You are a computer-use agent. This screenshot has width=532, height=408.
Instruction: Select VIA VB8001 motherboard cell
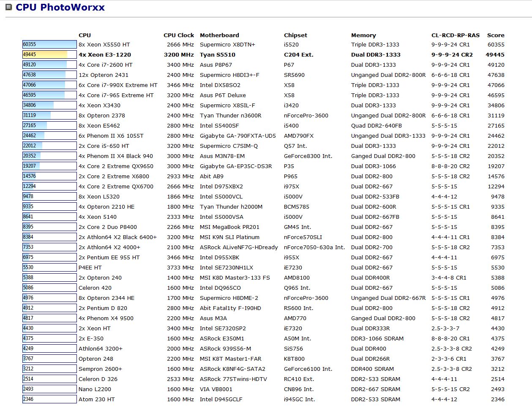[x=216, y=389]
